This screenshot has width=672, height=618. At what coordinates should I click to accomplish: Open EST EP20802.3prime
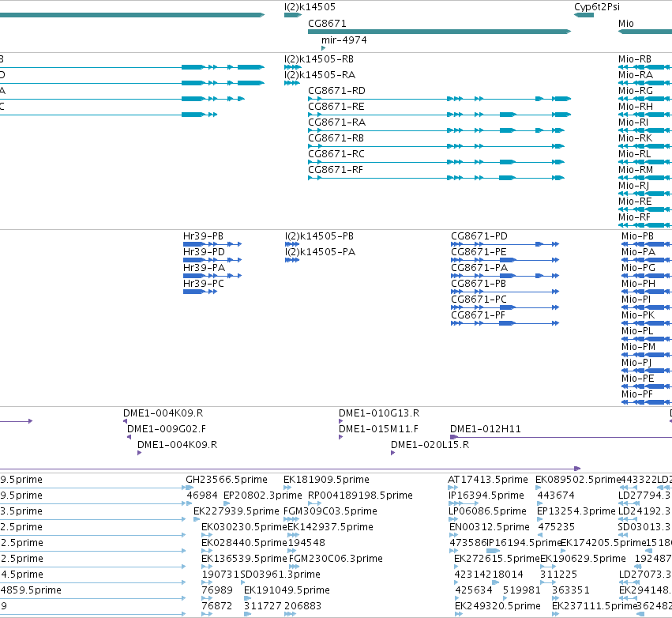(x=263, y=496)
